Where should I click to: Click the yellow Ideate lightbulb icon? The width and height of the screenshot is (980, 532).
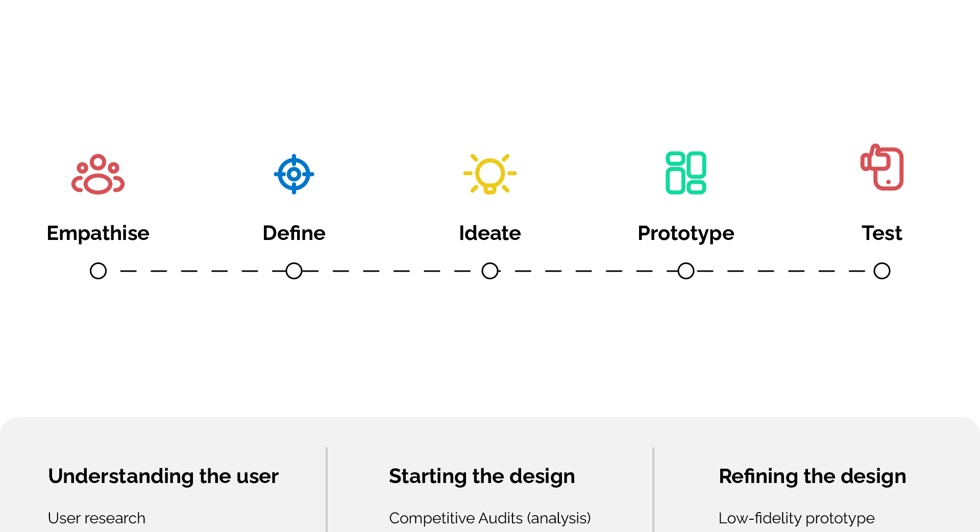click(x=490, y=174)
